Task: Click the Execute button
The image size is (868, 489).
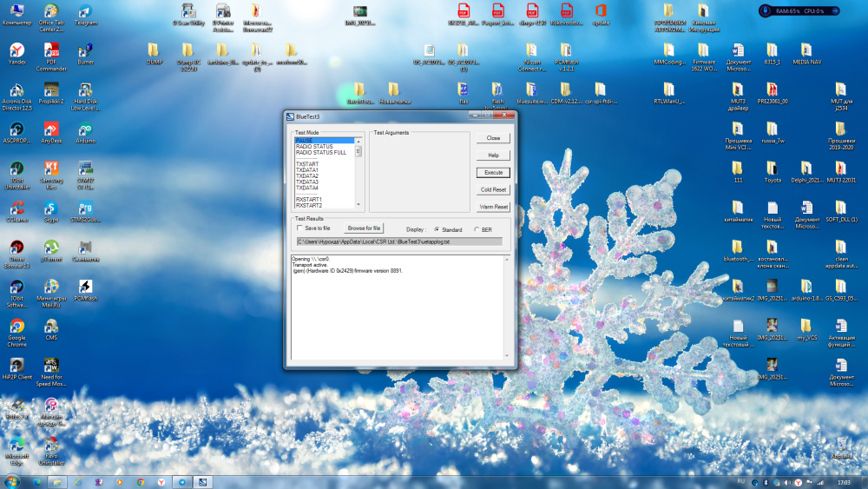Action: click(493, 173)
